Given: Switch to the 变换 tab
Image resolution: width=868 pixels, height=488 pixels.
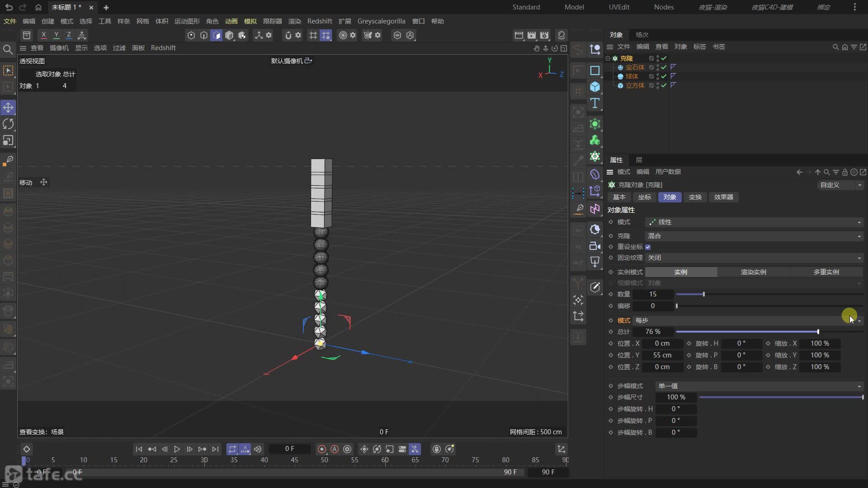Looking at the screenshot, I should point(695,197).
